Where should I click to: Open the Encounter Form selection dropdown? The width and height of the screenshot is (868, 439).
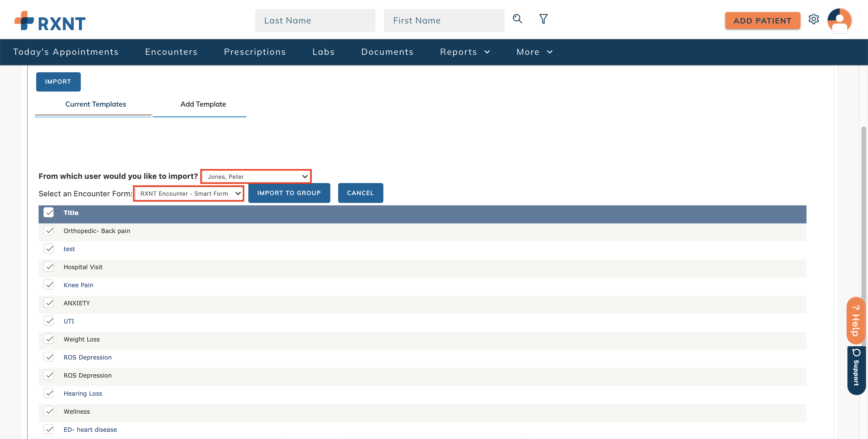(x=189, y=194)
